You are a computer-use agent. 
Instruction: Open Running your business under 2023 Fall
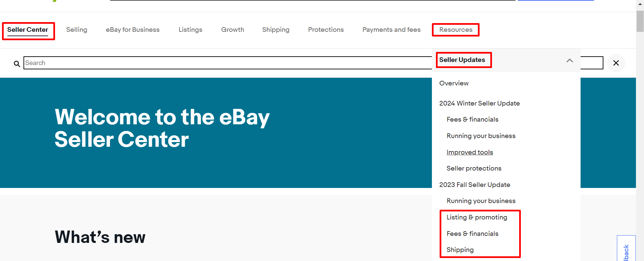[481, 201]
